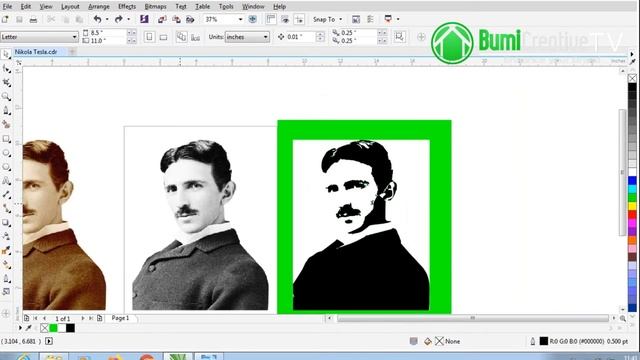Viewport: 640px width, 360px height.
Task: Expand document palette flyout arrow
Action: tap(20, 328)
